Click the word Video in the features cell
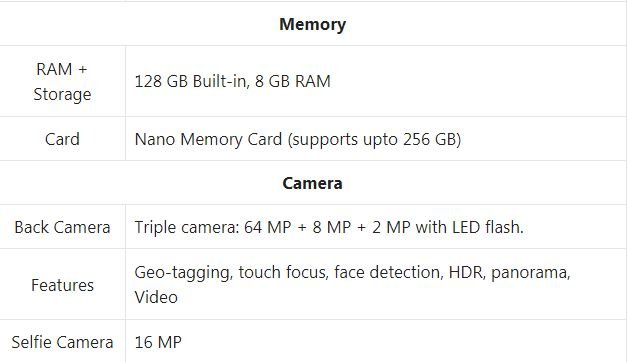This screenshot has width=628, height=362. point(156,297)
